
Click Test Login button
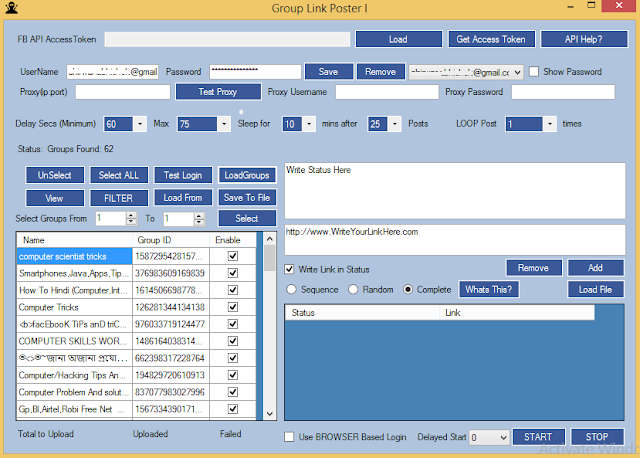[x=183, y=175]
